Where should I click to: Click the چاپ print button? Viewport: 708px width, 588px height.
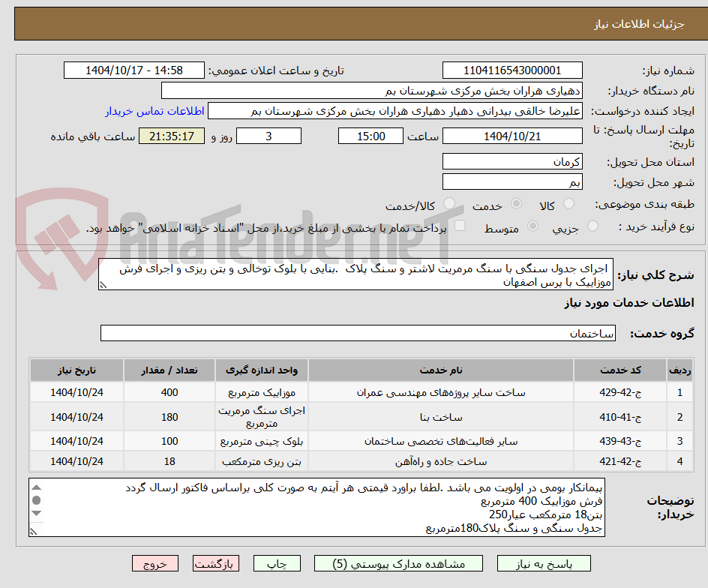click(277, 563)
